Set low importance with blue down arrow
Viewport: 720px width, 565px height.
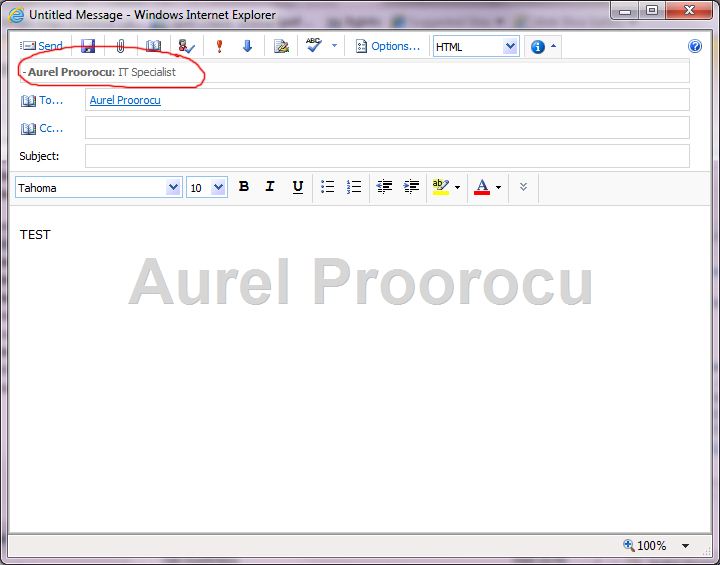point(247,46)
